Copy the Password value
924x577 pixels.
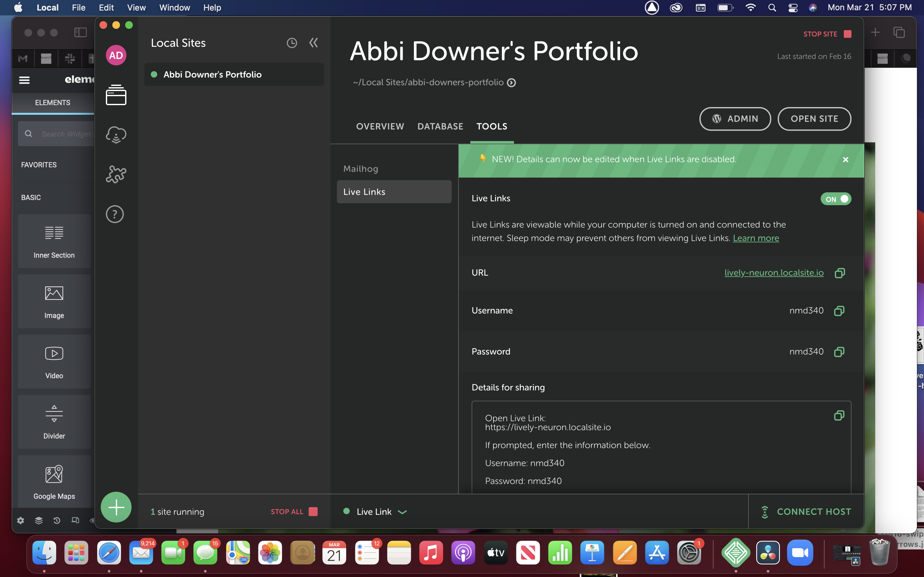pos(839,351)
